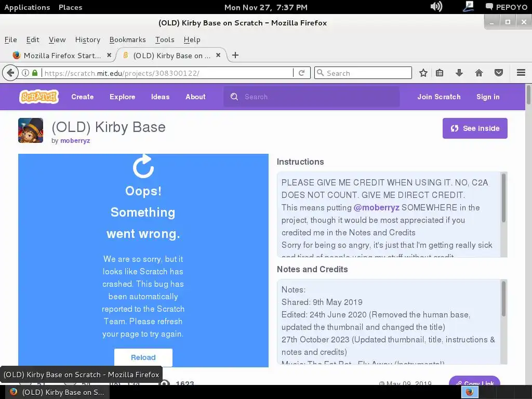Screen dimensions: 532x399
Task: Click the URL address field
Action: 168,73
